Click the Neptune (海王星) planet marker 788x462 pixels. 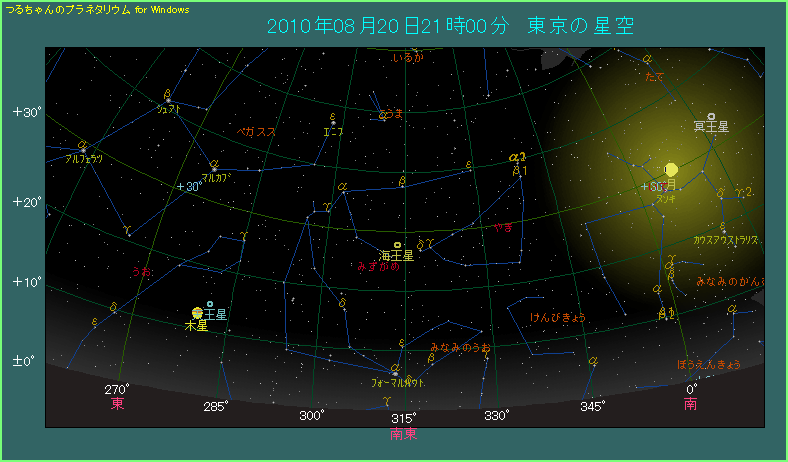tap(397, 245)
